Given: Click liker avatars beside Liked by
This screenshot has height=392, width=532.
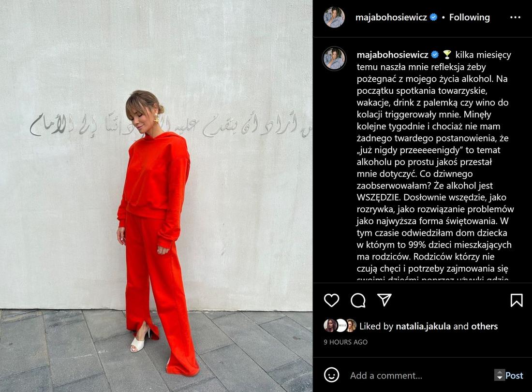Looking at the screenshot, I should [340, 325].
